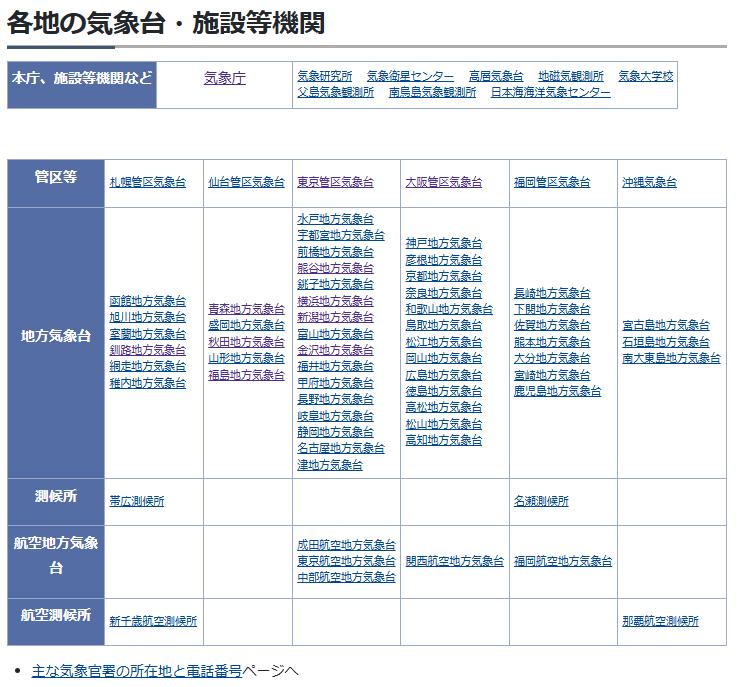Select 京都地方気象台 link
The width and height of the screenshot is (743, 687).
coord(444,276)
